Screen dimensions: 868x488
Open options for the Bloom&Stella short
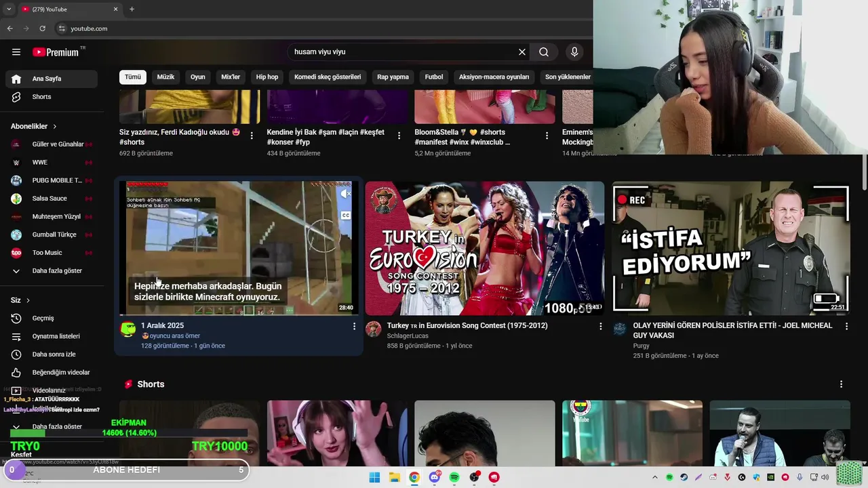(547, 136)
